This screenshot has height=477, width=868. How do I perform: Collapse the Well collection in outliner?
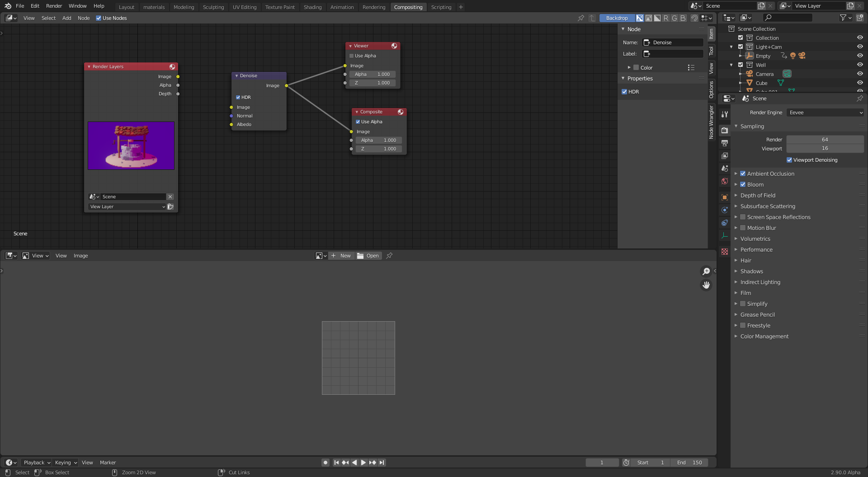[x=731, y=65]
